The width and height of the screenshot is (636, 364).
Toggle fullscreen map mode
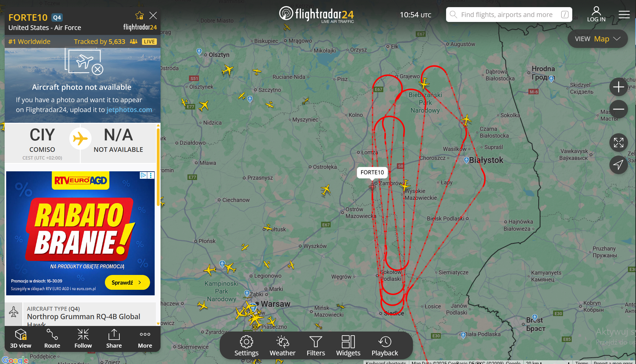(619, 143)
